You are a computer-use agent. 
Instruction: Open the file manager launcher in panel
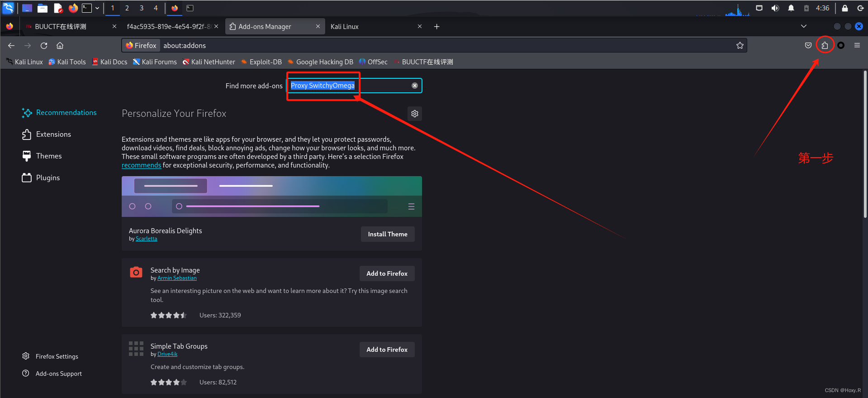pos(43,8)
